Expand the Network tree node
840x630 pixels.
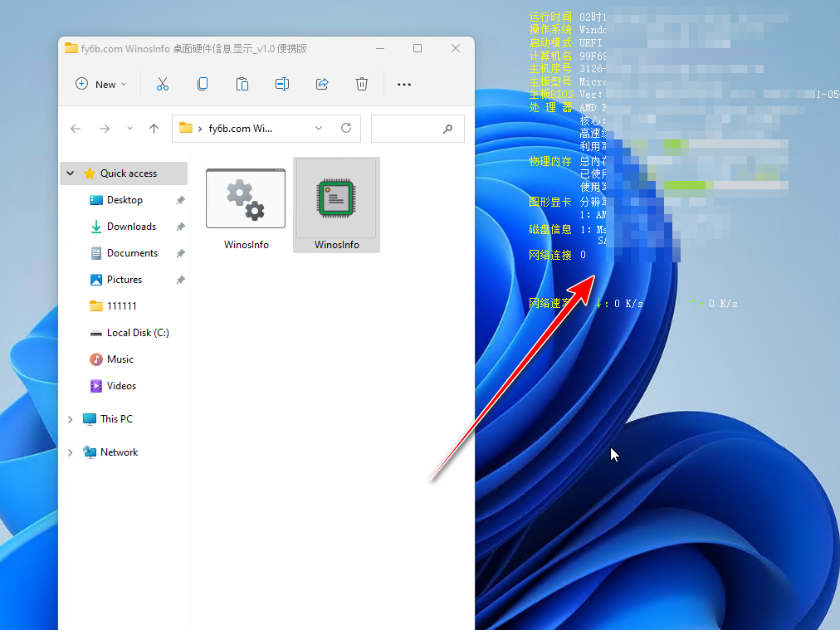71,452
